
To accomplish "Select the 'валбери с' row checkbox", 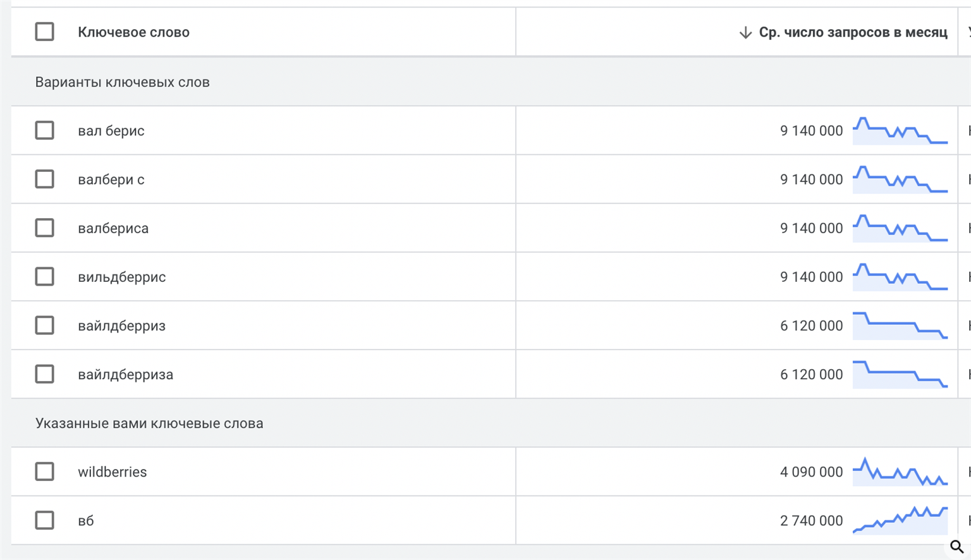I will tap(44, 180).
